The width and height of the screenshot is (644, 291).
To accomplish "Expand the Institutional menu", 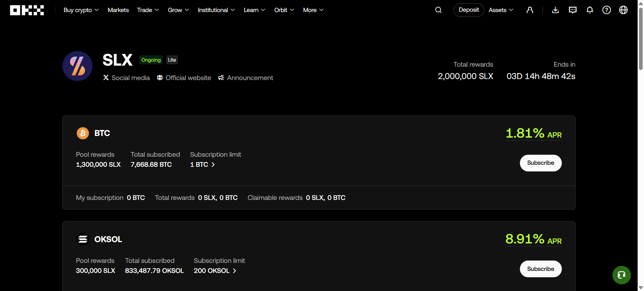I will click(x=216, y=10).
